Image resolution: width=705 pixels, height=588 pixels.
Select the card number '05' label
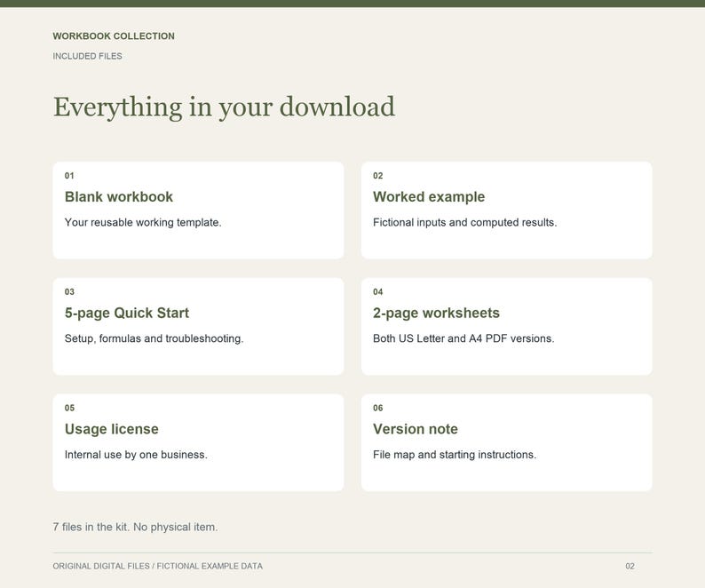pos(69,408)
